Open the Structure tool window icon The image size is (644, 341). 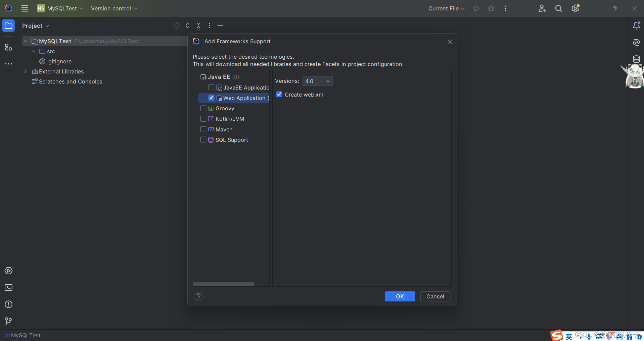pos(8,47)
